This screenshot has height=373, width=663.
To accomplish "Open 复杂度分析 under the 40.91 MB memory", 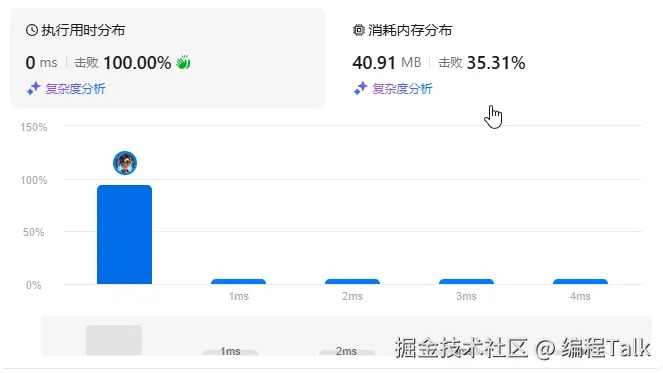I will [x=402, y=89].
